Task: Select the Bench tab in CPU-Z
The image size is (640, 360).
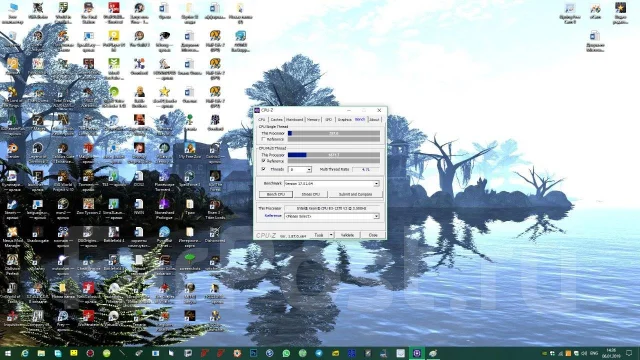Action: 360,119
